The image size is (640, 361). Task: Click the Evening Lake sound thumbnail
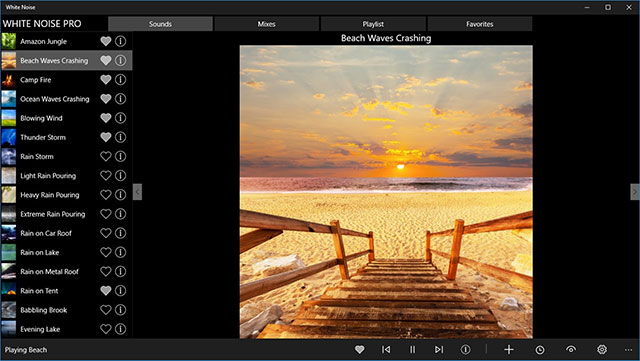[9, 329]
